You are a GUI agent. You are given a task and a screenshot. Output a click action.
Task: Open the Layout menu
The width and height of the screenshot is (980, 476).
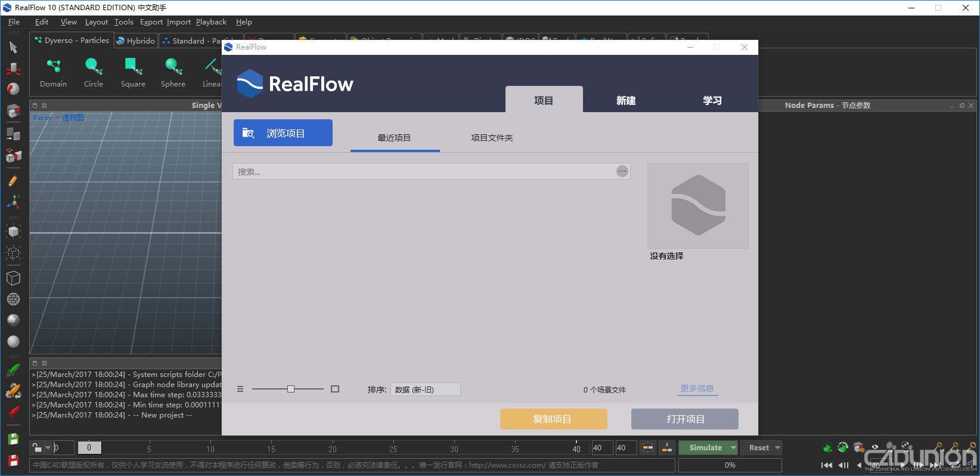[x=97, y=22]
